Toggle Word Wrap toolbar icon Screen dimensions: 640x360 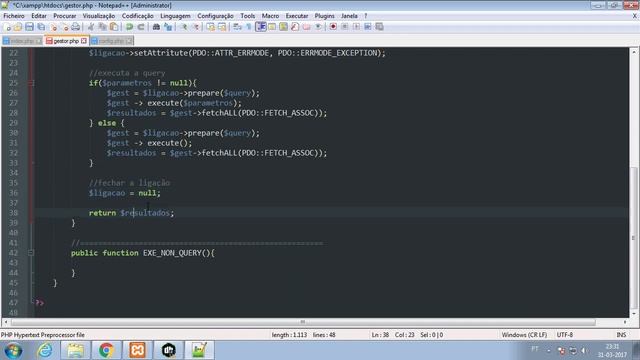pos(237,27)
